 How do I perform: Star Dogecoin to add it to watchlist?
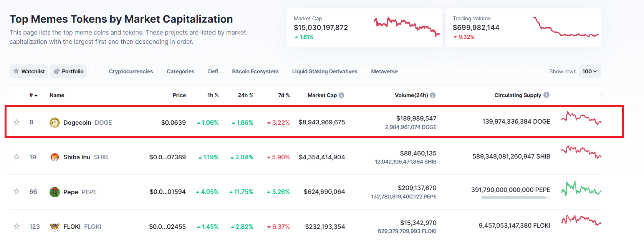click(17, 122)
